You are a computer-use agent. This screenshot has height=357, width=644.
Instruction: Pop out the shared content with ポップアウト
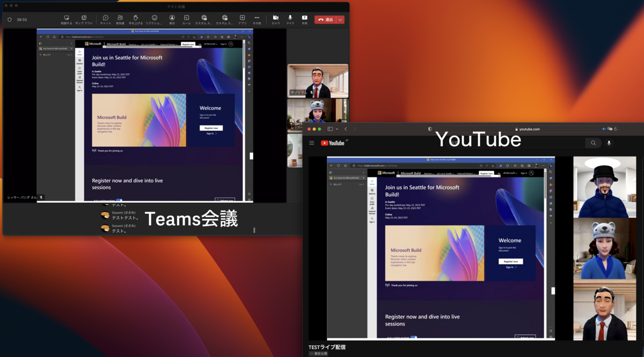pos(84,20)
